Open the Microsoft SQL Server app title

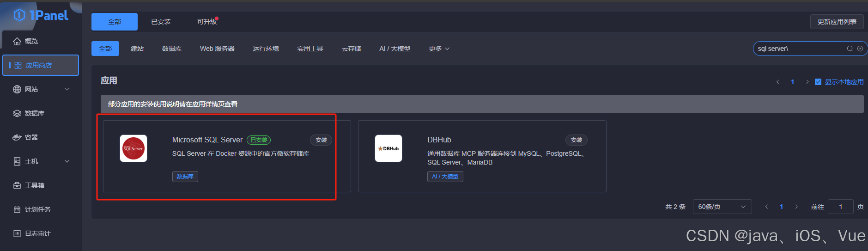207,140
